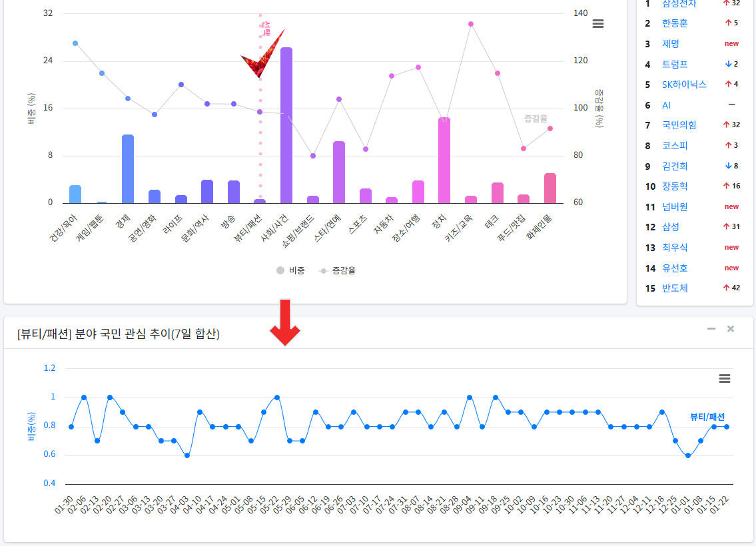
Task: Select the 국민의힘 ranked keyword
Action: pos(679,125)
